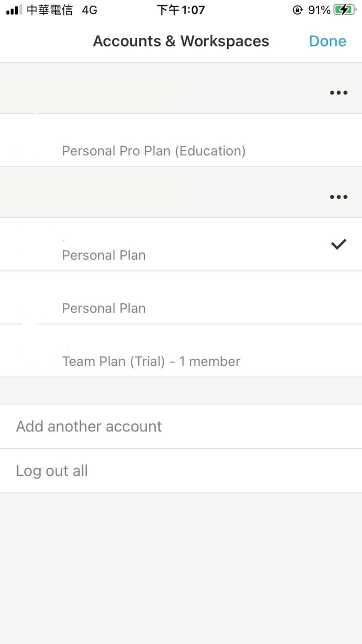Screen dimensions: 362x644
Task: Tap Add another account
Action: coord(89,426)
